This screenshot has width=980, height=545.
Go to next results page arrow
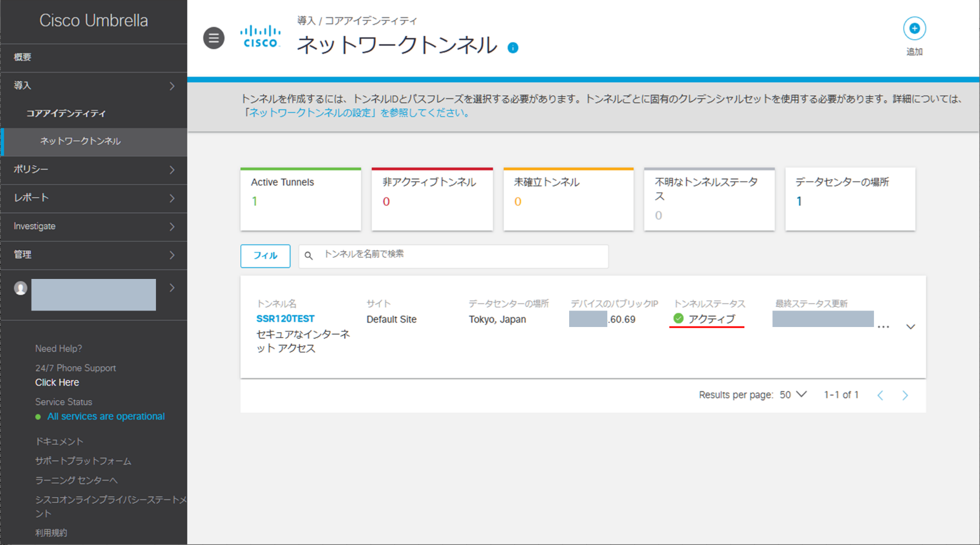click(905, 396)
